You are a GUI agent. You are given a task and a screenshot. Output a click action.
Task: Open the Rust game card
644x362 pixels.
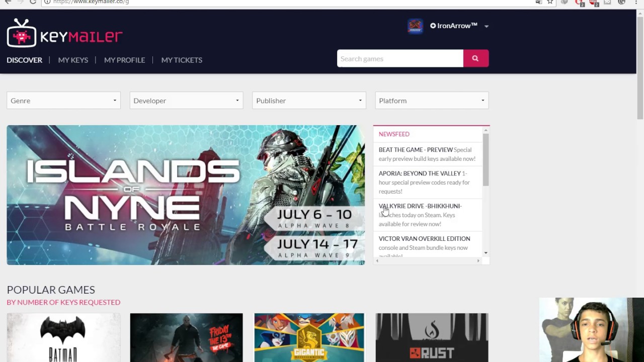(432, 337)
